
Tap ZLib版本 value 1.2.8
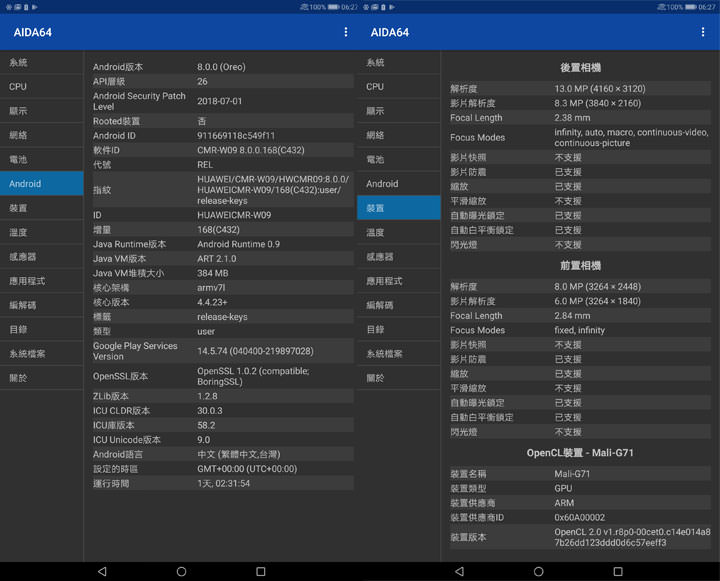click(x=208, y=396)
